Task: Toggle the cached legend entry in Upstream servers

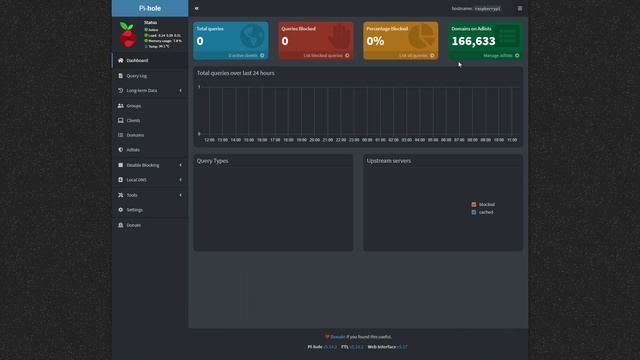Action: pos(482,212)
